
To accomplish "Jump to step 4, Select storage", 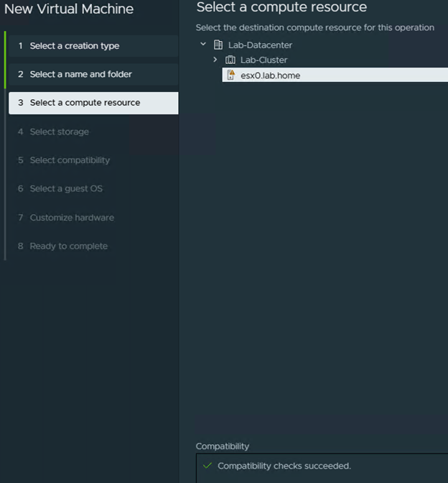I will point(59,132).
